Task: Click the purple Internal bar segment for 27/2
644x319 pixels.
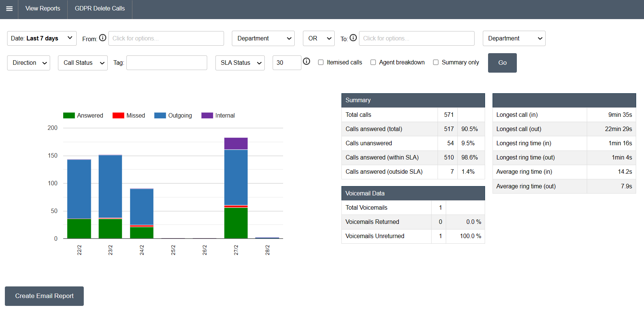Action: pos(236,144)
